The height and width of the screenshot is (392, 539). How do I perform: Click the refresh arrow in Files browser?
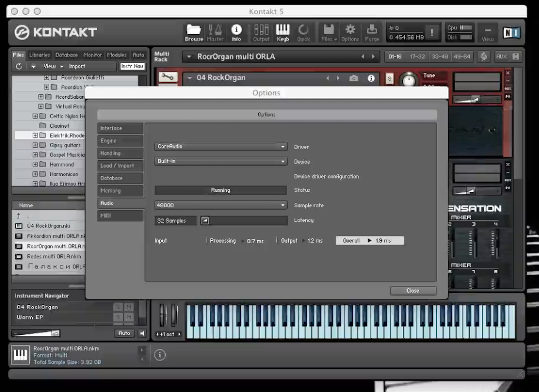(x=19, y=66)
